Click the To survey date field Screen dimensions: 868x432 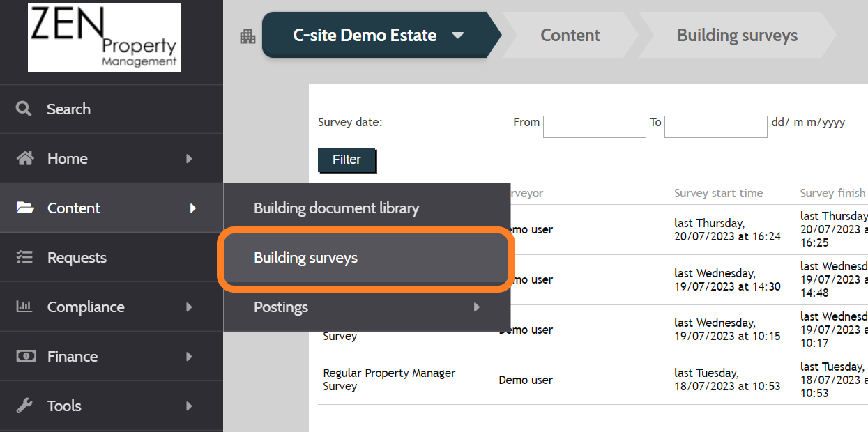tap(715, 126)
